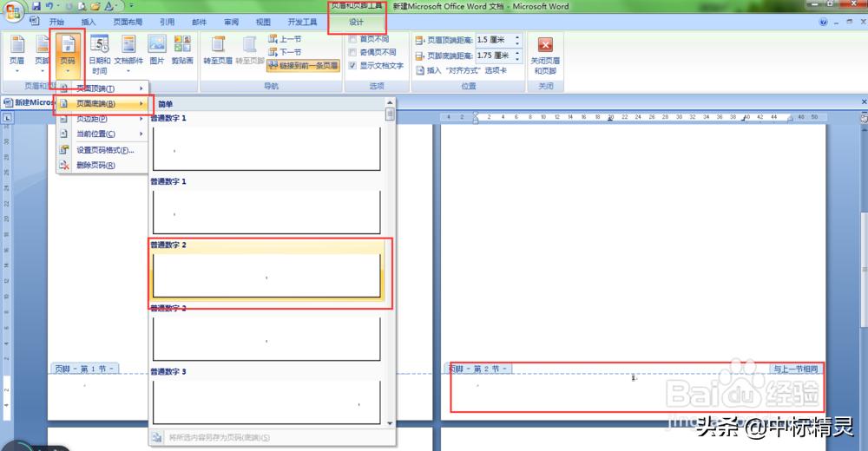The height and width of the screenshot is (451, 868).
Task: Choose the highlighted 普通数字 2 footer thumbnail
Action: [x=266, y=276]
